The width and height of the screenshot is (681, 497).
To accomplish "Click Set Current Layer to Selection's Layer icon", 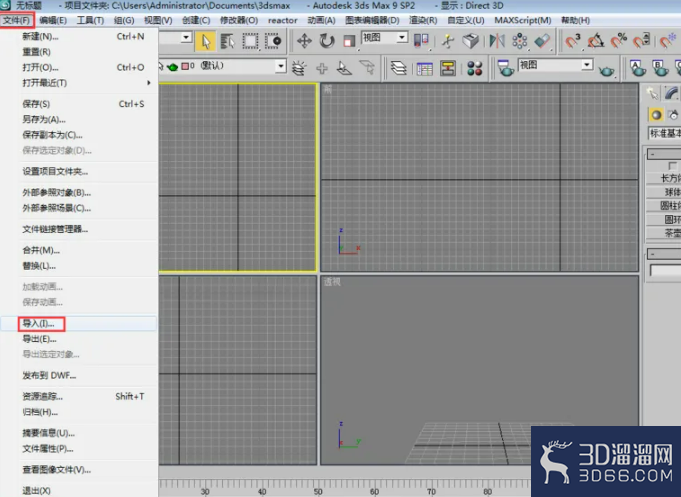I will 367,68.
